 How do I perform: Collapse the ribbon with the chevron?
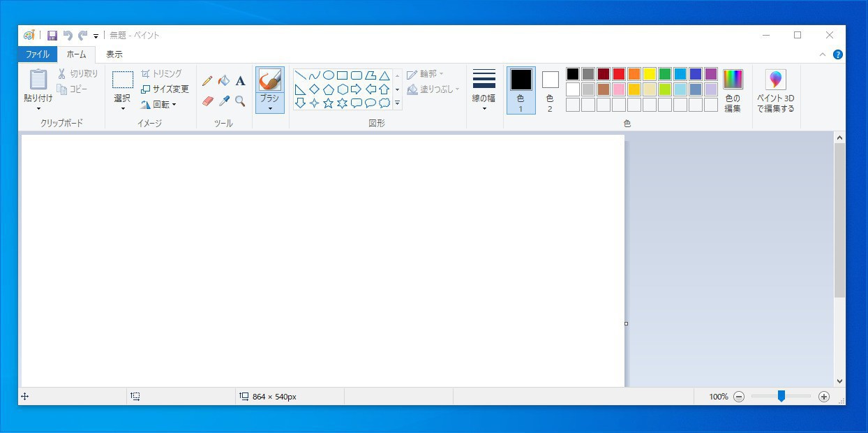pos(823,54)
